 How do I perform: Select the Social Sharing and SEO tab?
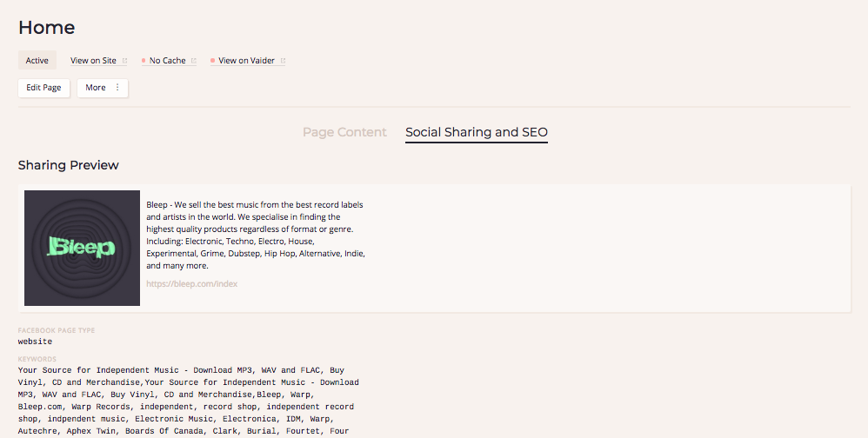pyautogui.click(x=476, y=132)
